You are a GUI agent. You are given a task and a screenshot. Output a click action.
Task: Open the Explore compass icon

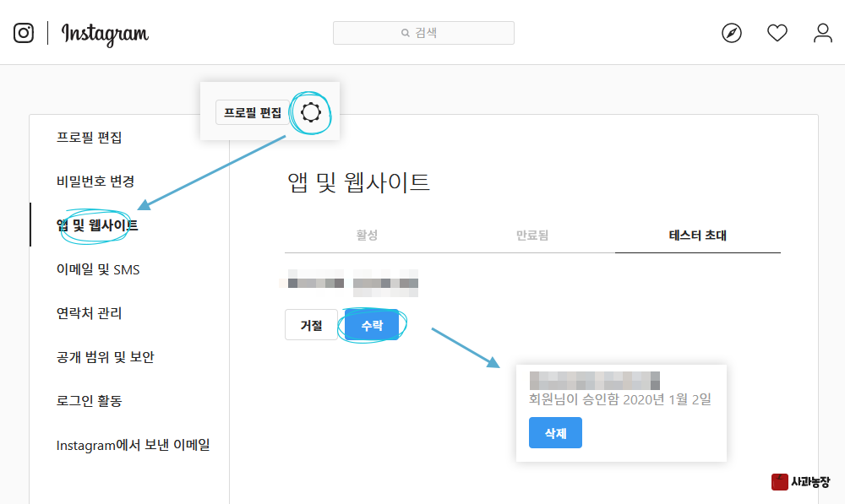(x=731, y=33)
